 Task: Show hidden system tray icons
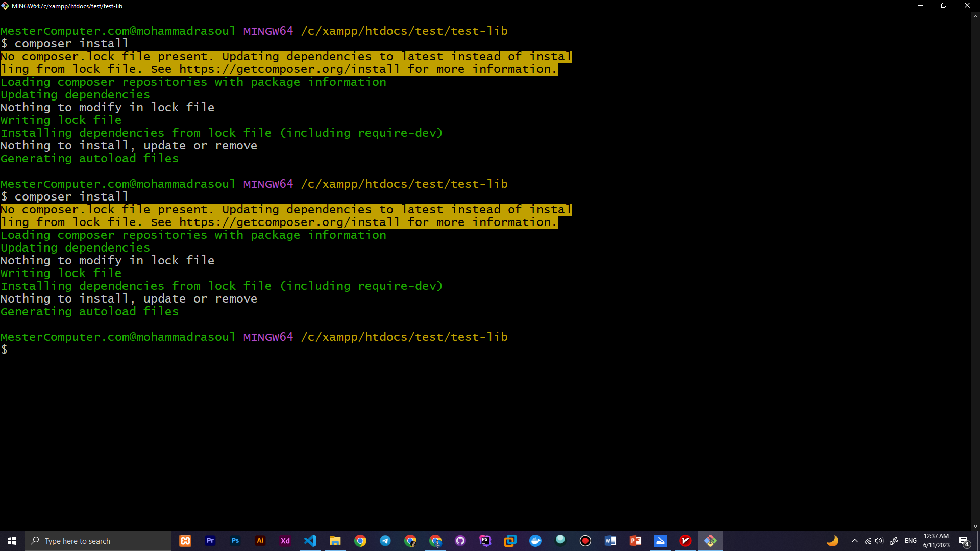coord(855,541)
